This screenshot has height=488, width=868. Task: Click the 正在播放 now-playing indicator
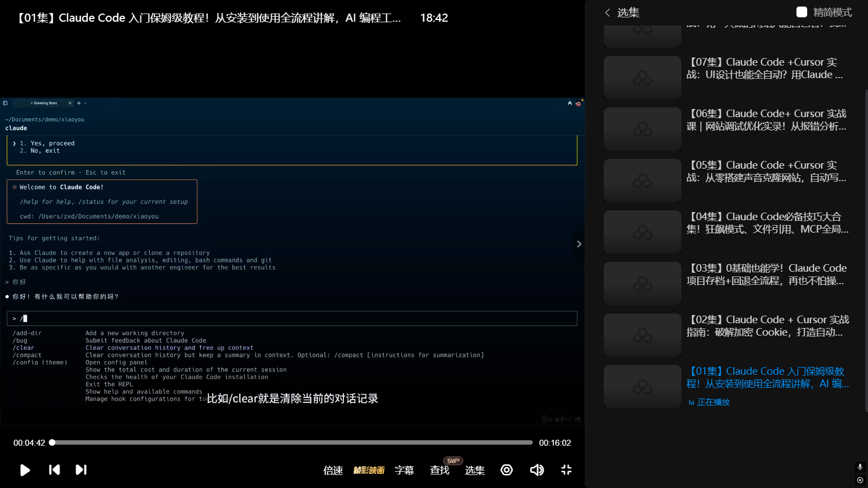click(709, 402)
